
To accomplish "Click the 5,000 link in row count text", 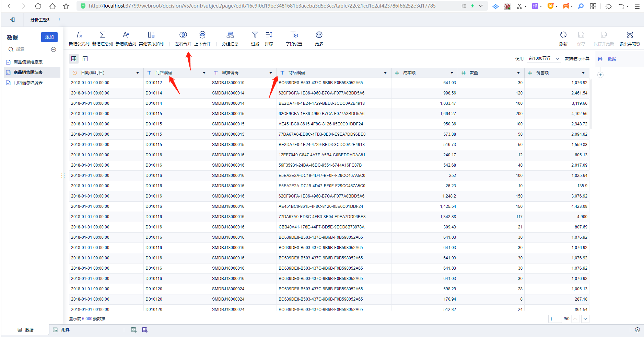I will (x=87, y=319).
